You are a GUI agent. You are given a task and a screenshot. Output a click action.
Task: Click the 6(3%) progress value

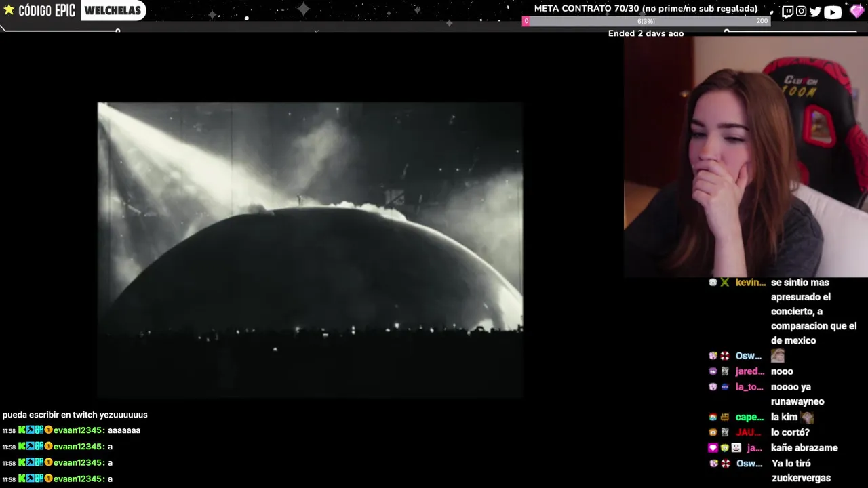click(646, 21)
